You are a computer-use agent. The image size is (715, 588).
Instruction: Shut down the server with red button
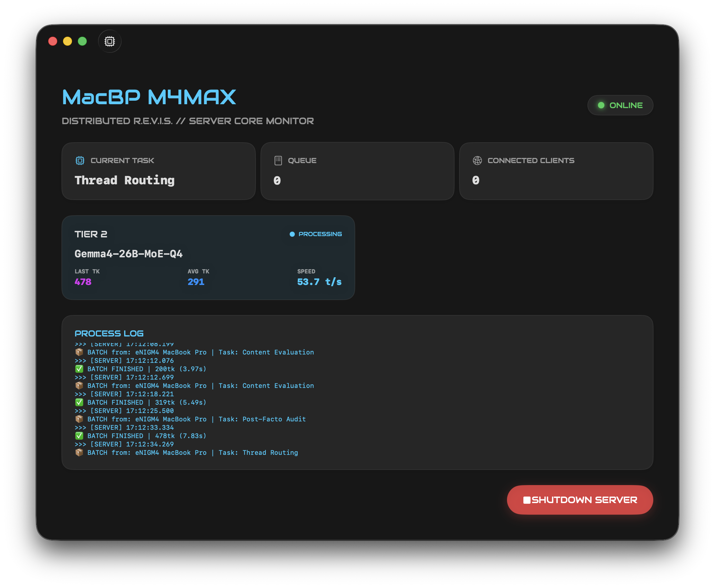click(x=580, y=500)
